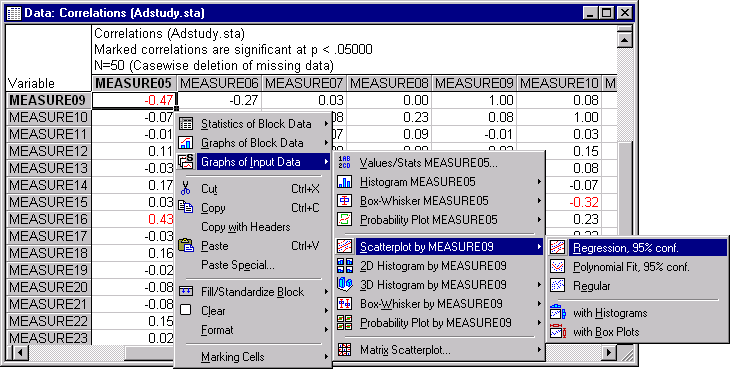Open 2D Histogram by MEASURE09 entry
The height and width of the screenshot is (369, 730).
439,266
